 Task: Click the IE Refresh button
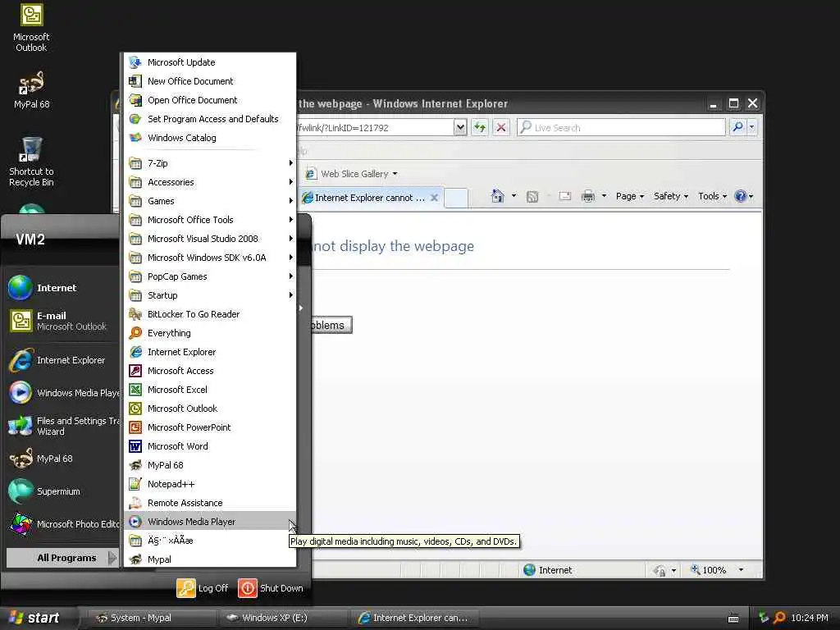[479, 127]
